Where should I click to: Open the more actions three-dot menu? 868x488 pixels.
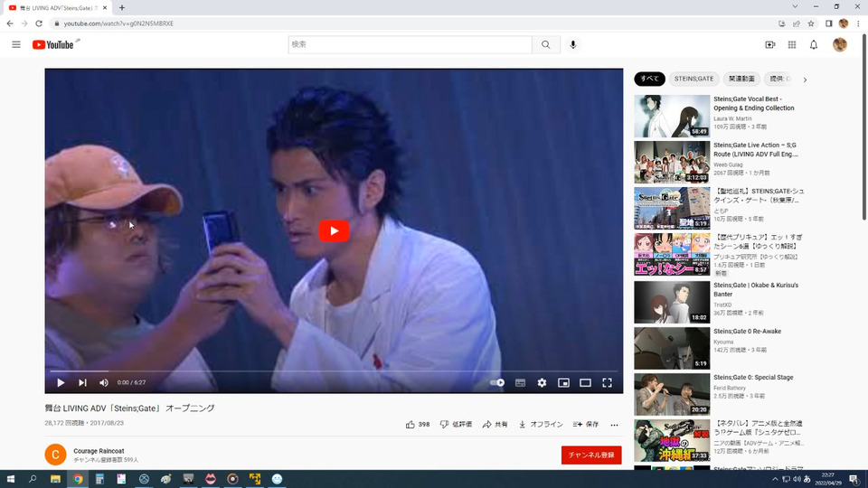[x=614, y=425]
